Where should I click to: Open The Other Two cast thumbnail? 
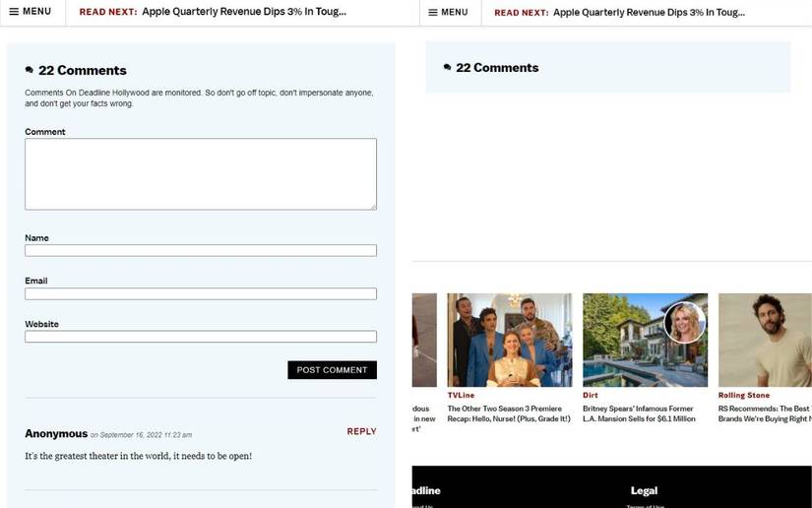click(510, 340)
